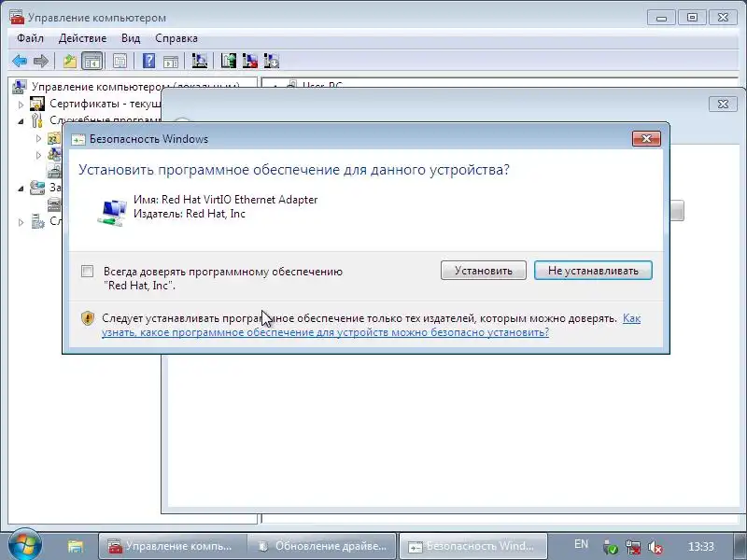Open the Properties toolbar icon
Image resolution: width=747 pixels, height=560 pixels.
(120, 61)
